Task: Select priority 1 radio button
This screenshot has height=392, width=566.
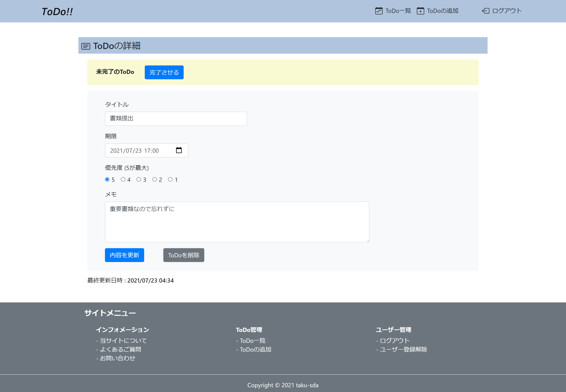Action: click(170, 179)
